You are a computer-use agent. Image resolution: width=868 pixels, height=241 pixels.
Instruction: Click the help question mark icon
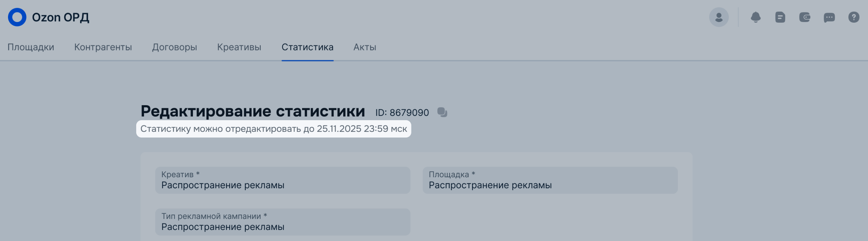click(x=854, y=17)
